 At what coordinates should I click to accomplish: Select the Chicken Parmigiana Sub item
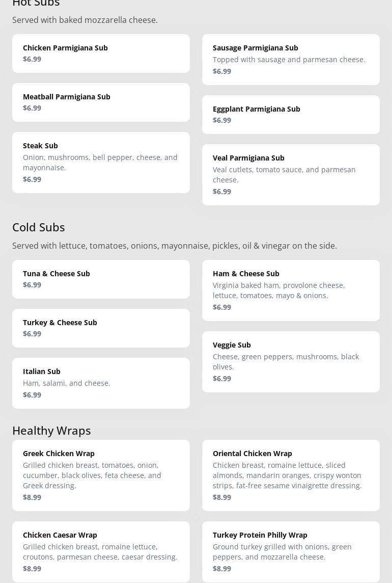tap(101, 54)
